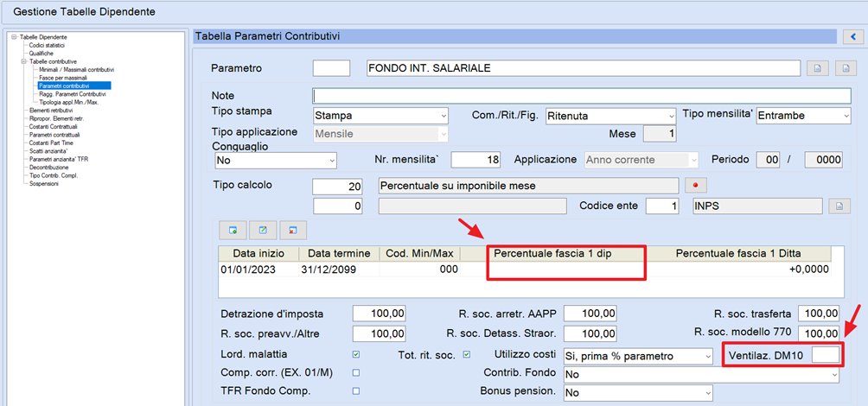Toggle Tot. rit. soc. checkbox
The image size is (868, 406).
467,354
